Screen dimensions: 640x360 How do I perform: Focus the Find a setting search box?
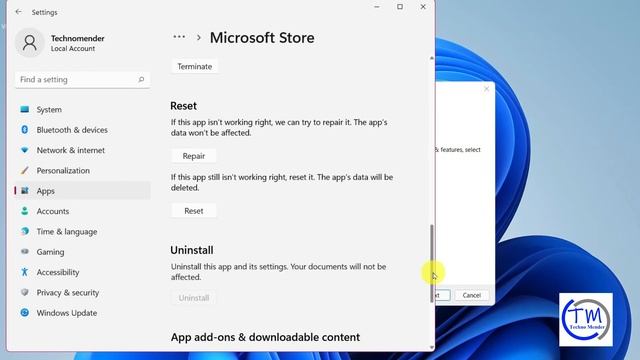tap(82, 80)
